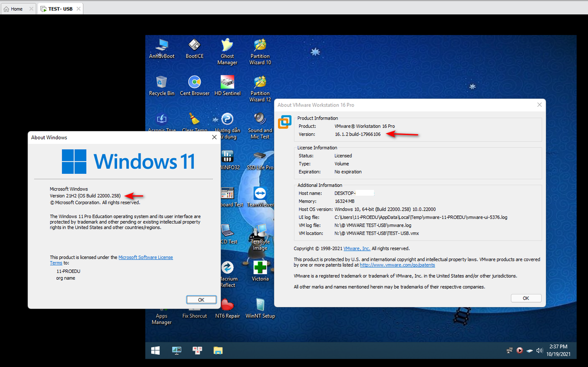The height and width of the screenshot is (367, 588).
Task: Click the VM location path text
Action: (x=377, y=233)
